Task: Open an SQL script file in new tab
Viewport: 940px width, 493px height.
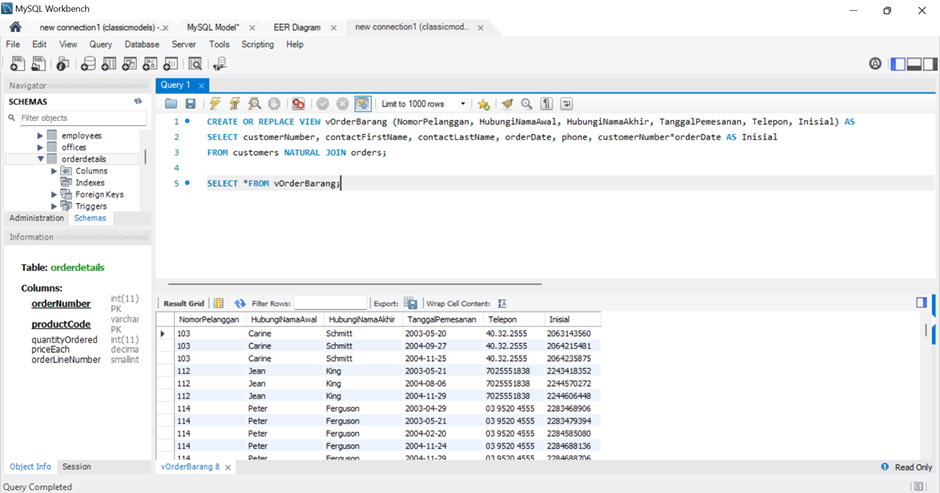Action: tap(38, 64)
